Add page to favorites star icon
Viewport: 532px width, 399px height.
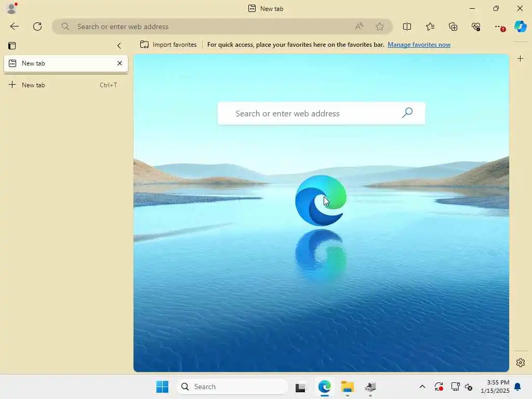380,26
